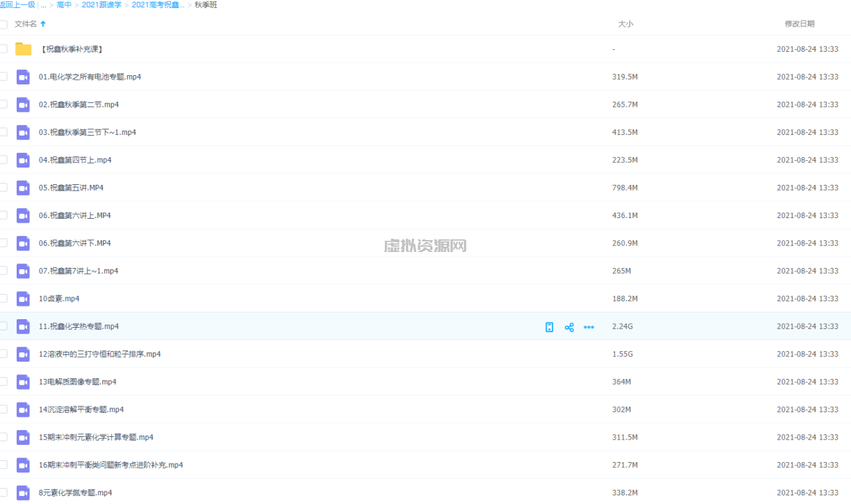Image resolution: width=851 pixels, height=504 pixels.
Task: Click video icon for 14沉淀溶解平衡专题.mp4
Action: click(x=23, y=409)
